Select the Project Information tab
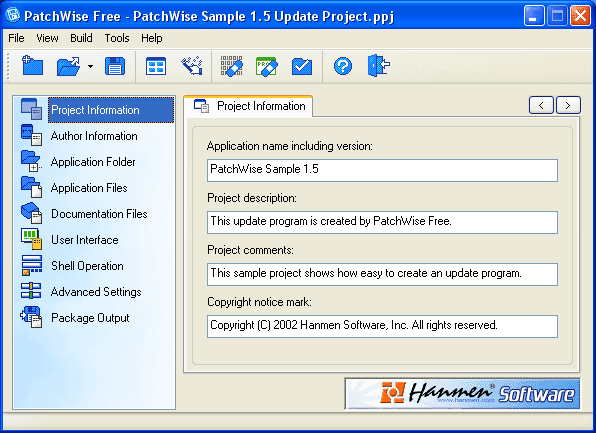The image size is (596, 433). coord(249,106)
